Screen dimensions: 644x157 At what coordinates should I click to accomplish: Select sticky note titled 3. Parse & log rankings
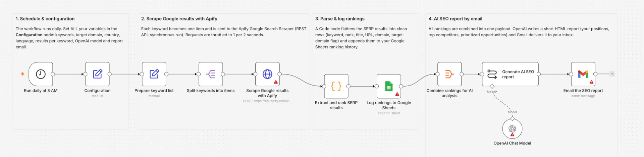click(x=365, y=71)
